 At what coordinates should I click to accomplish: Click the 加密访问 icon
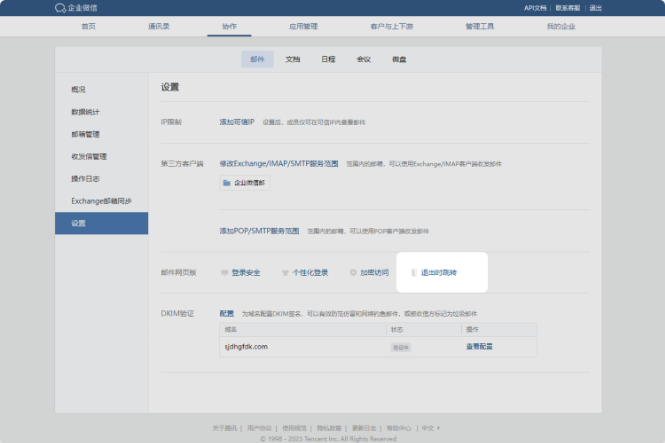point(353,272)
